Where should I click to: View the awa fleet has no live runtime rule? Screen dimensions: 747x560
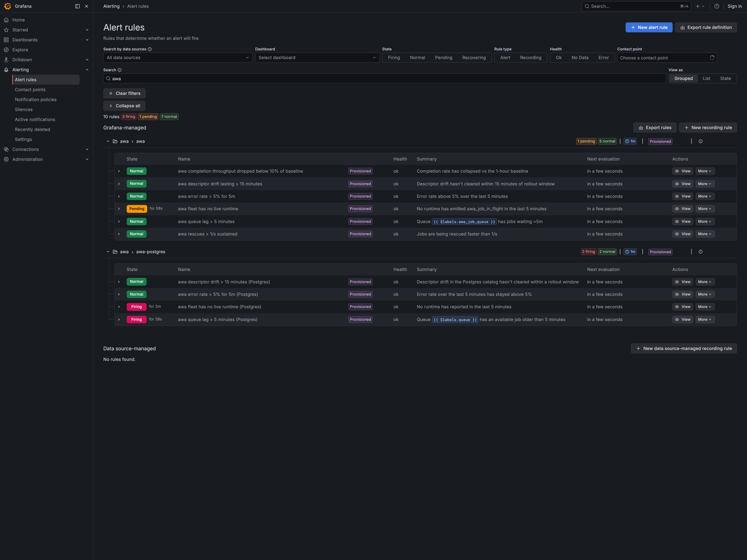pos(683,209)
